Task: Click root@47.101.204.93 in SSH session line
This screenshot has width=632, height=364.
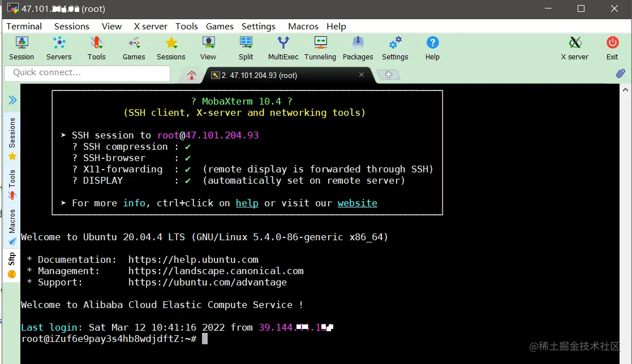Action: (208, 135)
